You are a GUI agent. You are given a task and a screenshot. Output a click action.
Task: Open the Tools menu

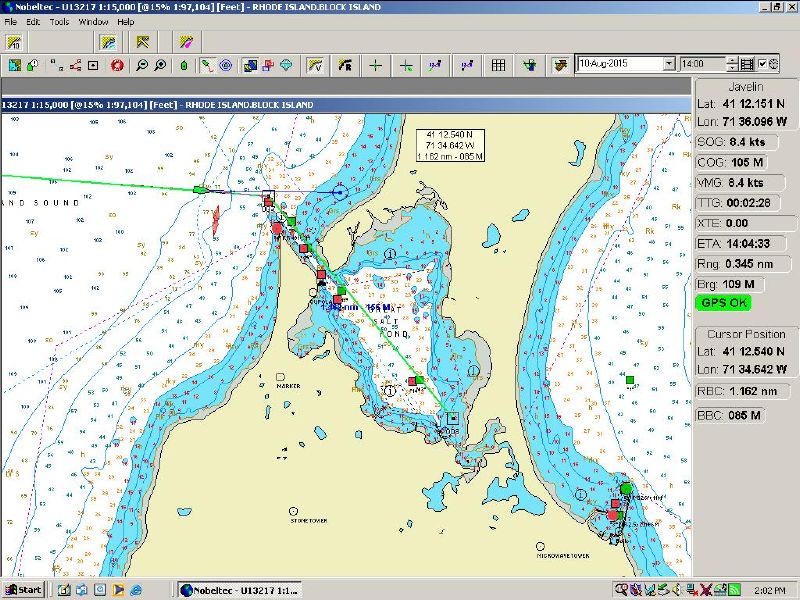pyautogui.click(x=60, y=21)
